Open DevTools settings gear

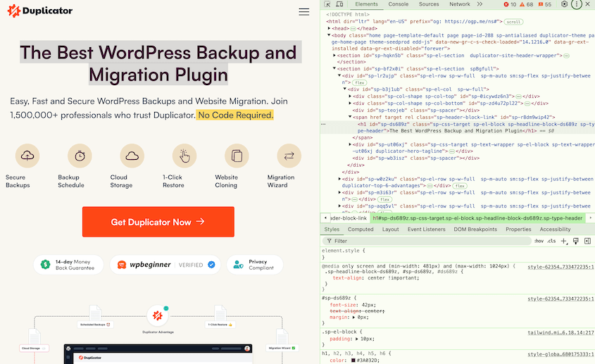coord(564,4)
